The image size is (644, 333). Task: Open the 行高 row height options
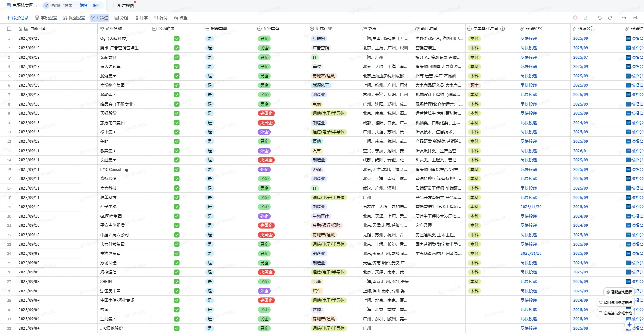(x=161, y=18)
